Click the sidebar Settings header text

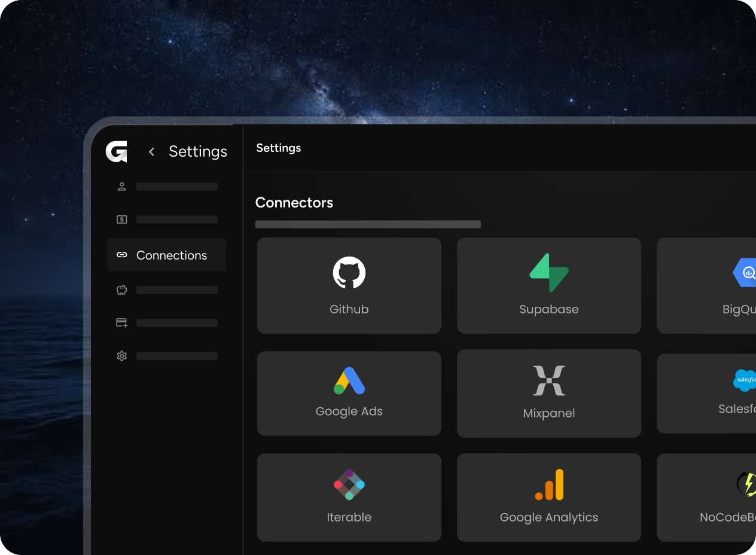pyautogui.click(x=198, y=152)
